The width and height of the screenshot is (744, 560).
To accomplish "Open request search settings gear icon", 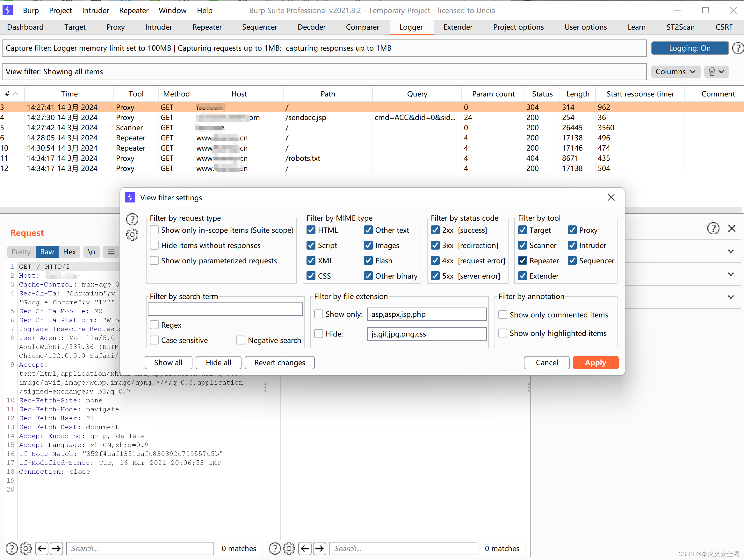I will [x=26, y=548].
